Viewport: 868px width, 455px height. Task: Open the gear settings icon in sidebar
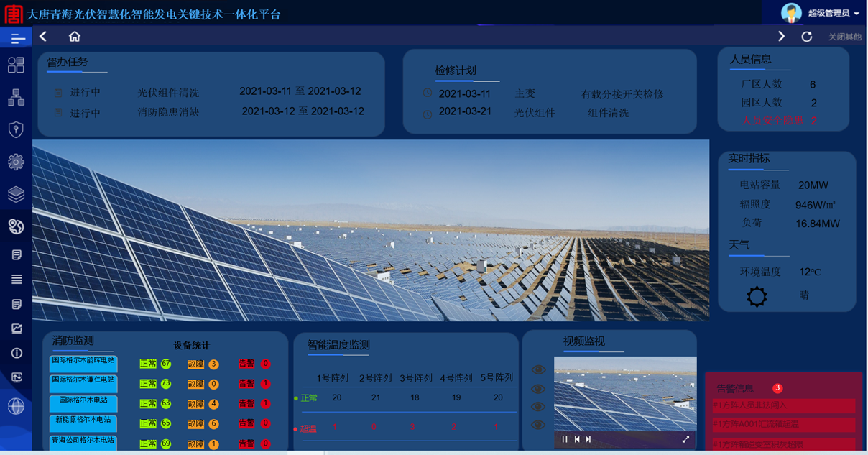click(x=16, y=162)
